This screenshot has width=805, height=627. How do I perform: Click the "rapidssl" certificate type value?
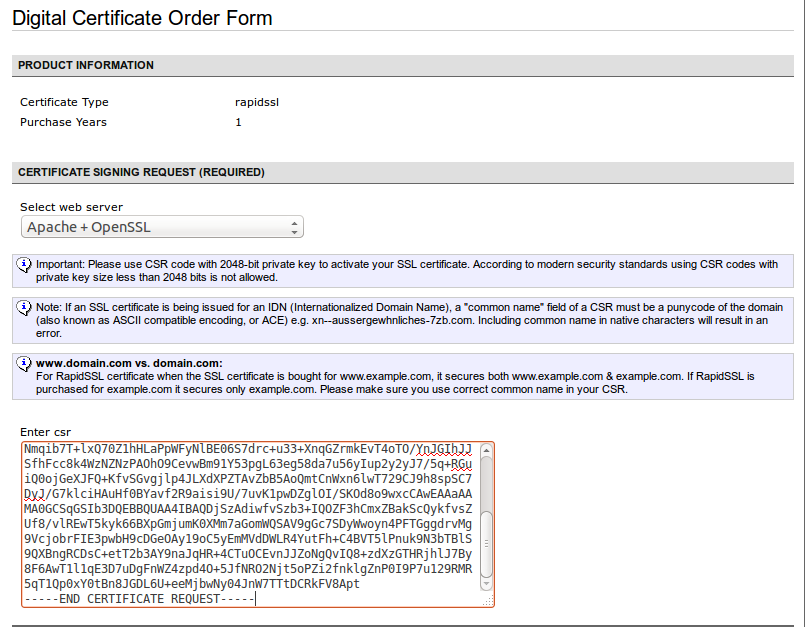(257, 102)
